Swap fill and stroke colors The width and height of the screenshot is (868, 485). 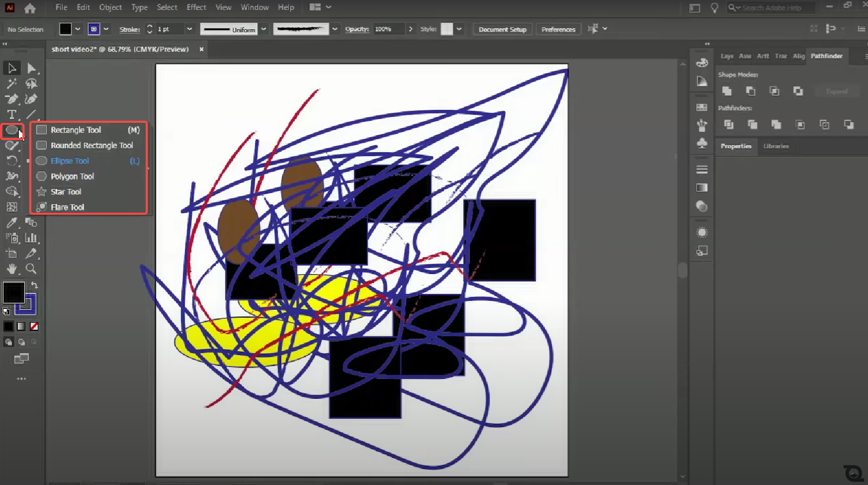(34, 285)
